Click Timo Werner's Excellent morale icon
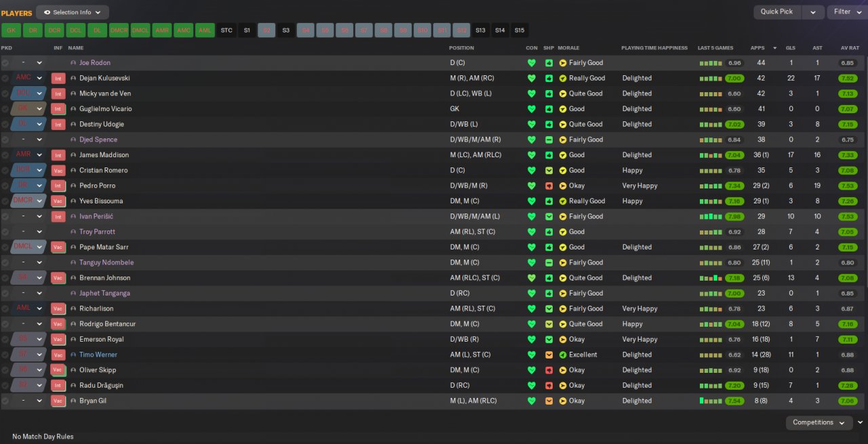 [563, 355]
